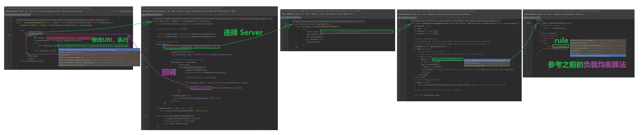Pick ClientConfigEnabledRoundRobinRule from the list

click(x=598, y=46)
